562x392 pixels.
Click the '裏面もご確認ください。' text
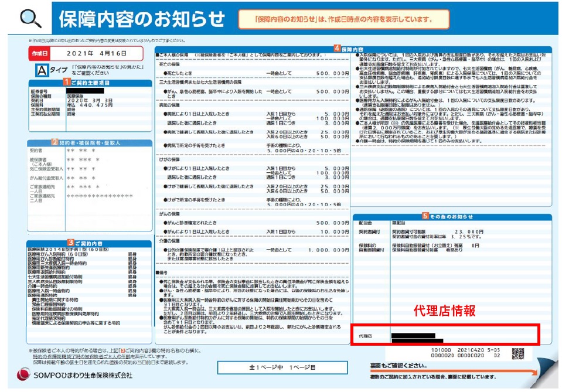[x=398, y=366]
